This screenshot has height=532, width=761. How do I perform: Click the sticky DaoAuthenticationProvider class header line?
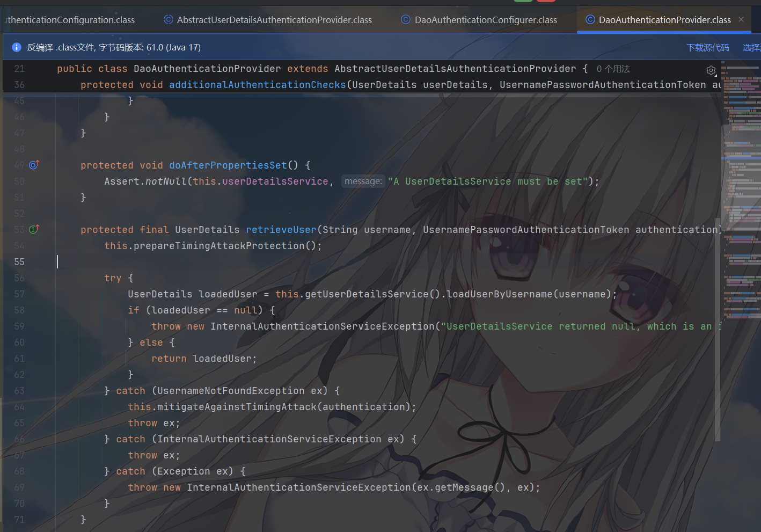[207, 69]
